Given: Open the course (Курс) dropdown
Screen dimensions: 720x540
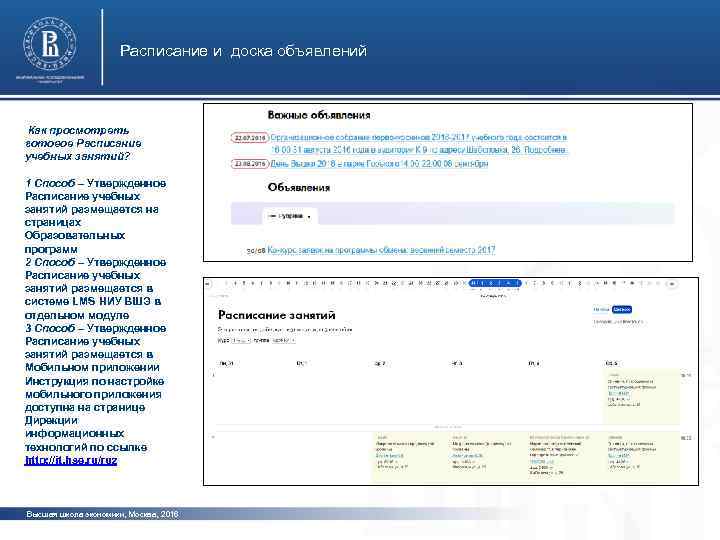Looking at the screenshot, I should tap(241, 340).
